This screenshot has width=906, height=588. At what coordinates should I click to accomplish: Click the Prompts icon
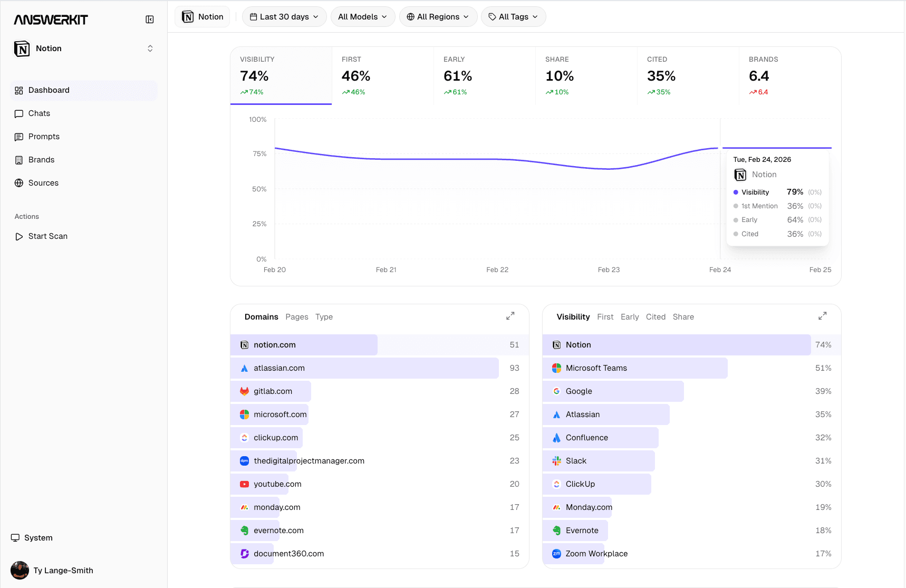click(19, 137)
